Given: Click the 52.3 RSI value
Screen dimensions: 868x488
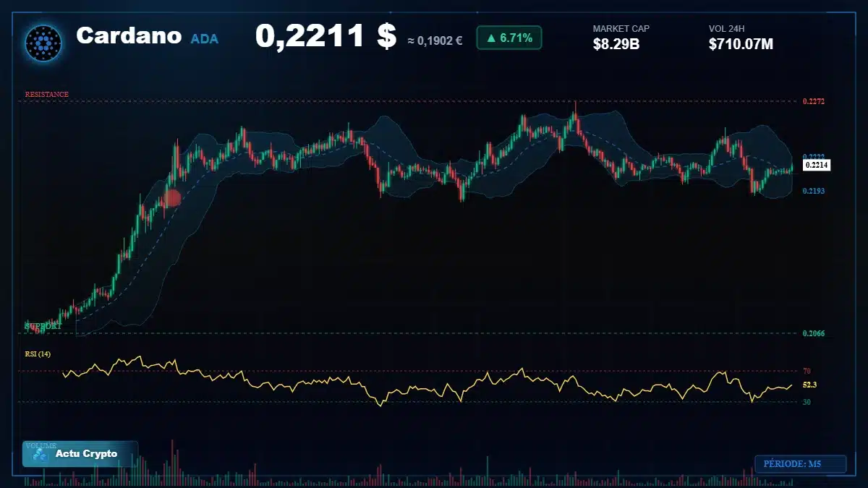Looking at the screenshot, I should [x=809, y=385].
